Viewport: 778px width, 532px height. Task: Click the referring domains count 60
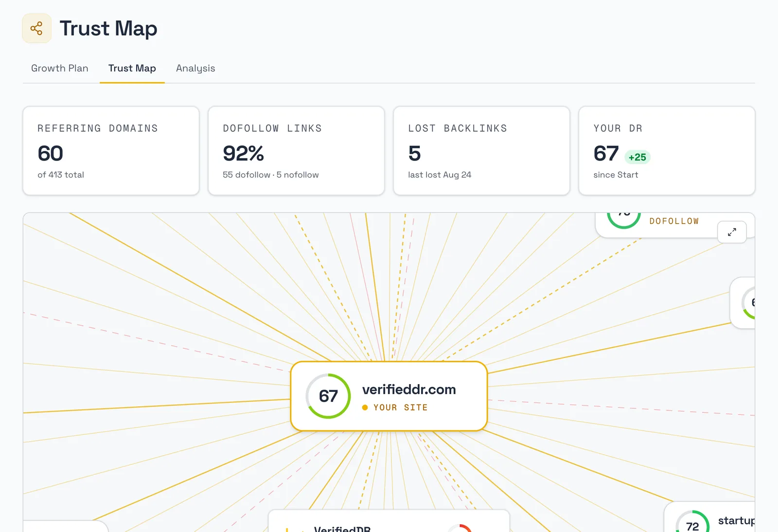(x=50, y=154)
